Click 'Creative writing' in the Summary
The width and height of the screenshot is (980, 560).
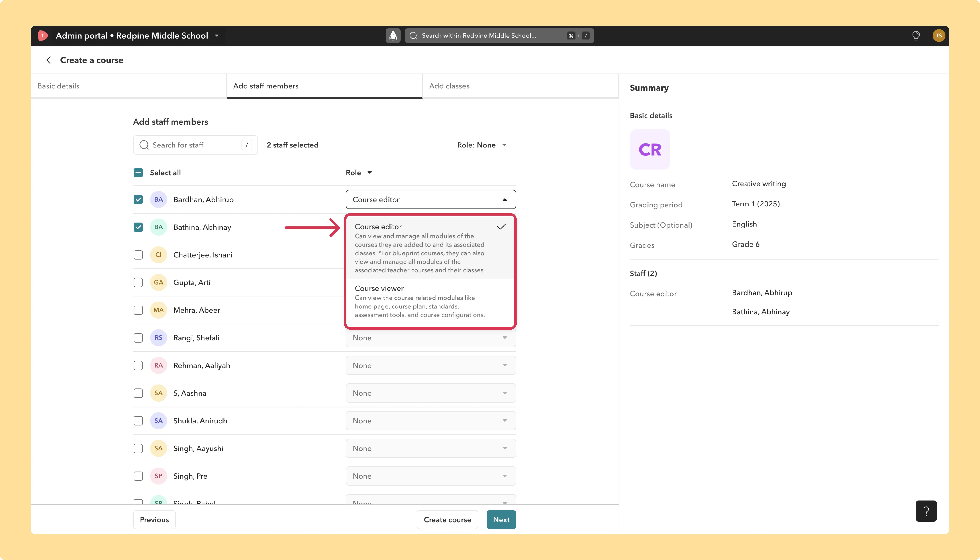(x=759, y=184)
